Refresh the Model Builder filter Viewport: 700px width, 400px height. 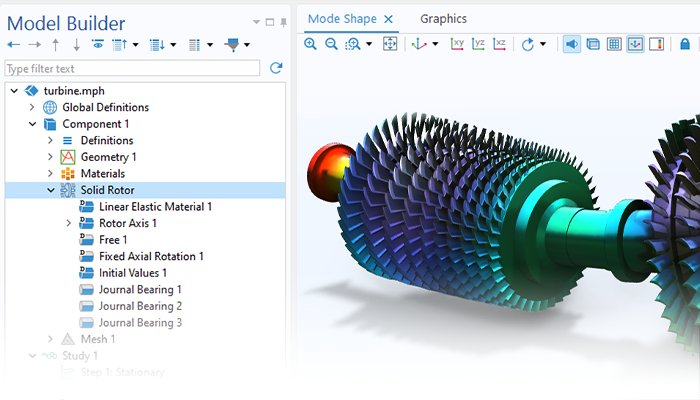click(x=276, y=68)
